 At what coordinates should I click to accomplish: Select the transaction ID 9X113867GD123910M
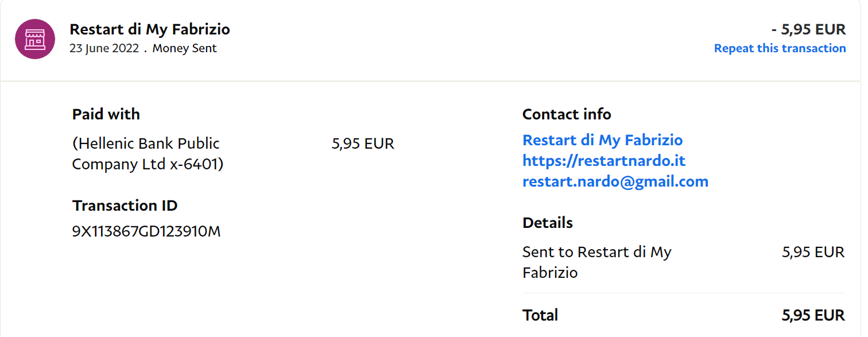(146, 231)
